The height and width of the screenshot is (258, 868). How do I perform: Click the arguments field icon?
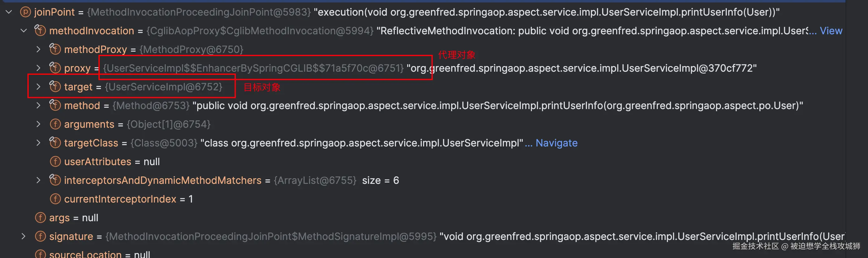[55, 124]
